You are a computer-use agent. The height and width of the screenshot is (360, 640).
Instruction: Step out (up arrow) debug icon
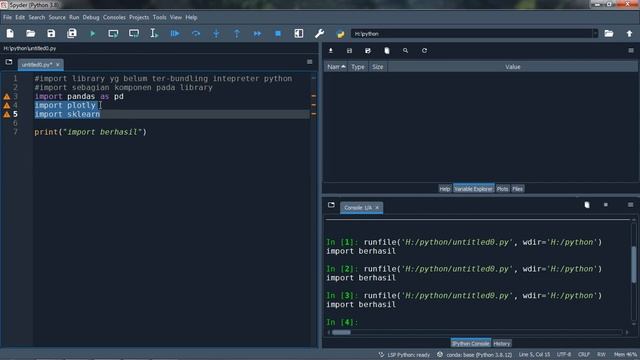coord(237,33)
